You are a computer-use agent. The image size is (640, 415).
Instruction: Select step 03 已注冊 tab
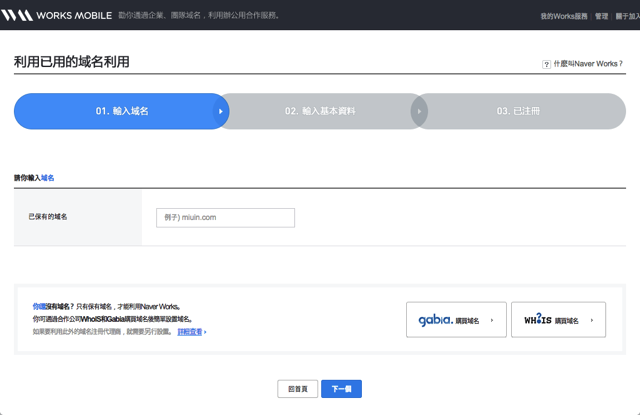click(518, 111)
